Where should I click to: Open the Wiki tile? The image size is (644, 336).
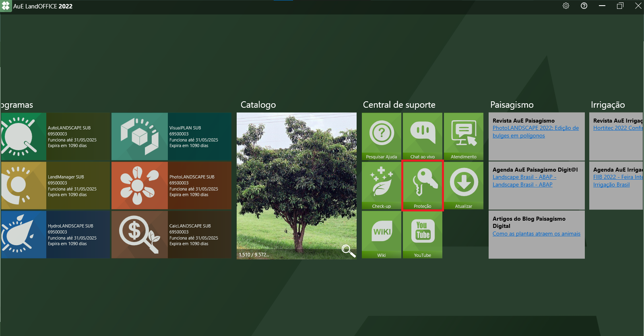tap(382, 234)
